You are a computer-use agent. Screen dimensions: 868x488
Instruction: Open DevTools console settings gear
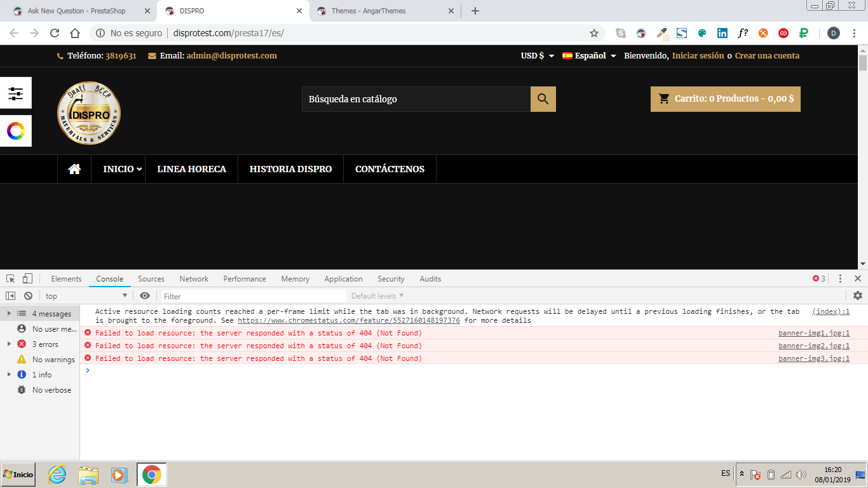click(858, 295)
